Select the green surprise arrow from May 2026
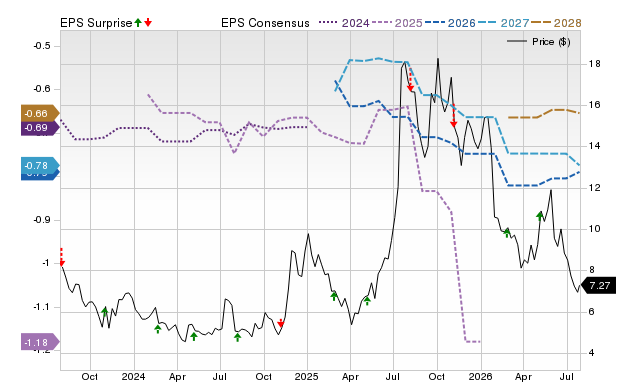The image size is (640, 382). [x=540, y=216]
